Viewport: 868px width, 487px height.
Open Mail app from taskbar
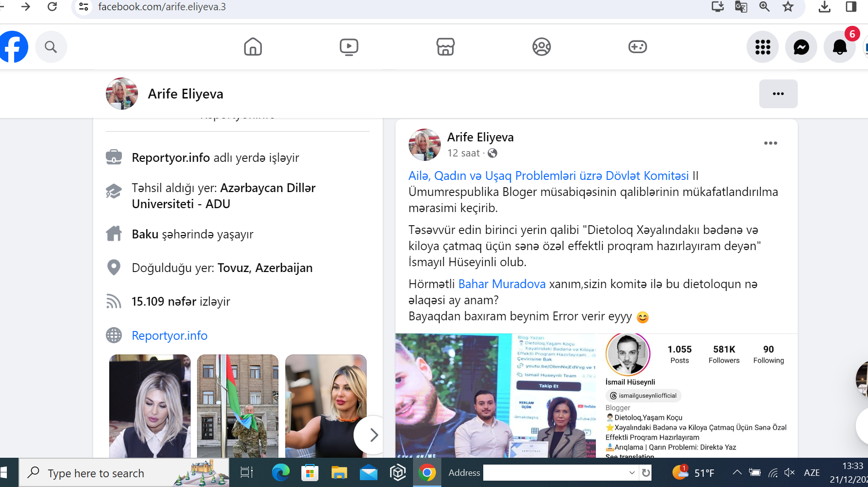pyautogui.click(x=369, y=473)
